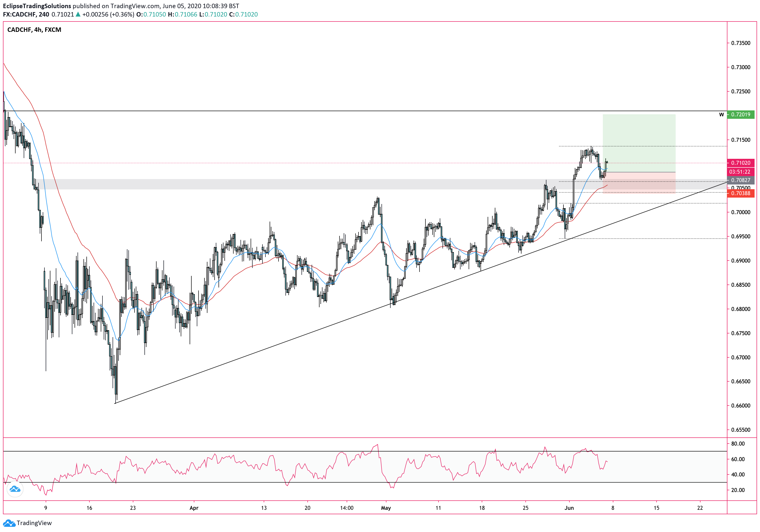Click the red stop-loss zone of the long position
760x532 pixels.
point(639,183)
